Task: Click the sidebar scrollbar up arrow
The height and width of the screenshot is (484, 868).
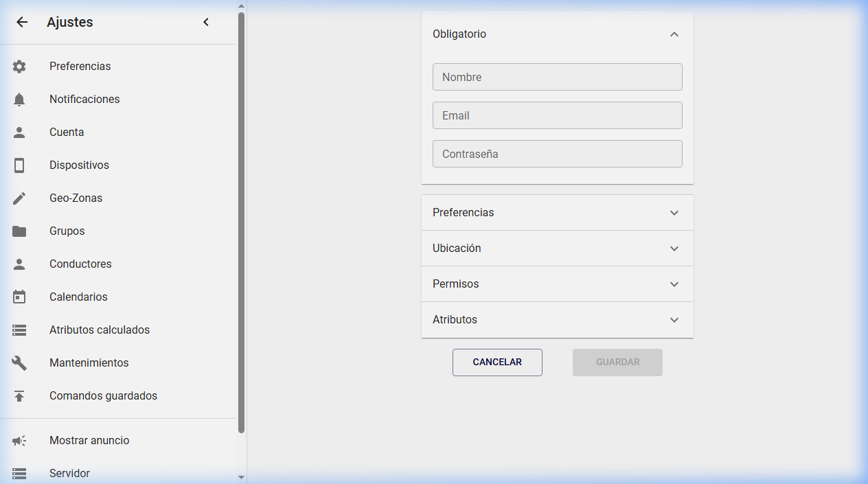Action: click(x=241, y=6)
